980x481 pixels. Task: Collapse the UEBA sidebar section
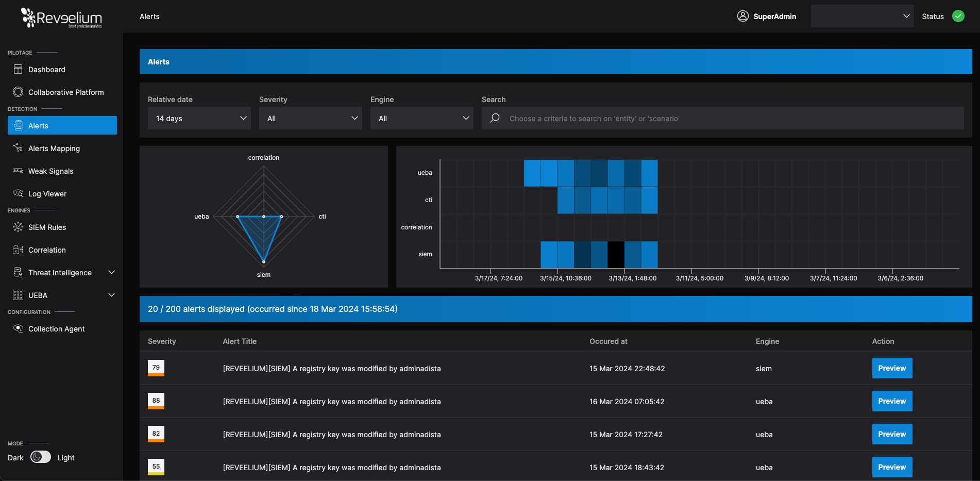tap(112, 294)
